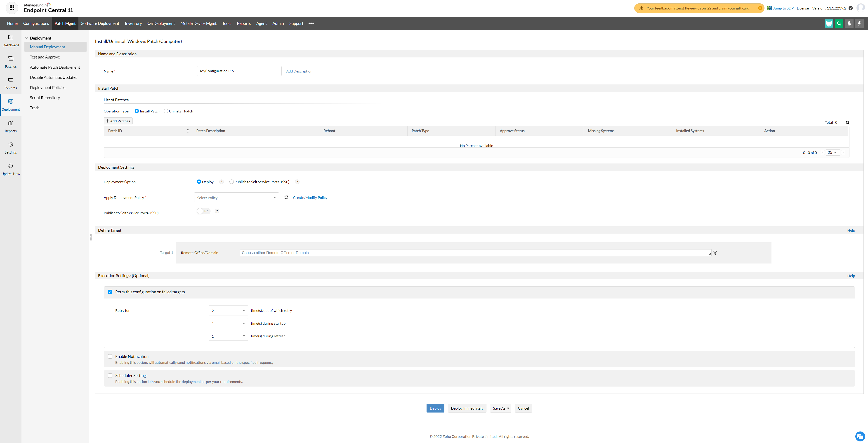Viewport: 868px width, 443px height.
Task: Expand the Save As dropdown button
Action: tap(500, 408)
